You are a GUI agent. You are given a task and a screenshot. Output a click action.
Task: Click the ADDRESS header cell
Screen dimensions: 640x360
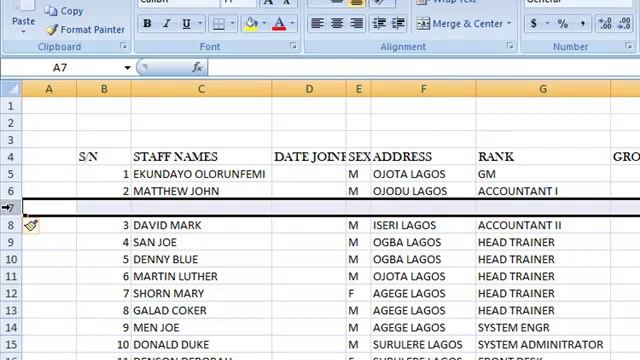423,157
